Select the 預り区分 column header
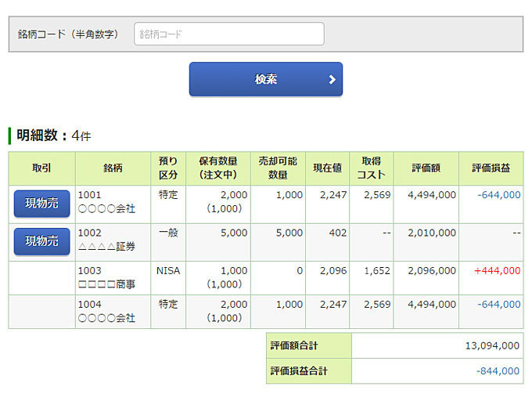532x401 pixels. pyautogui.click(x=168, y=168)
